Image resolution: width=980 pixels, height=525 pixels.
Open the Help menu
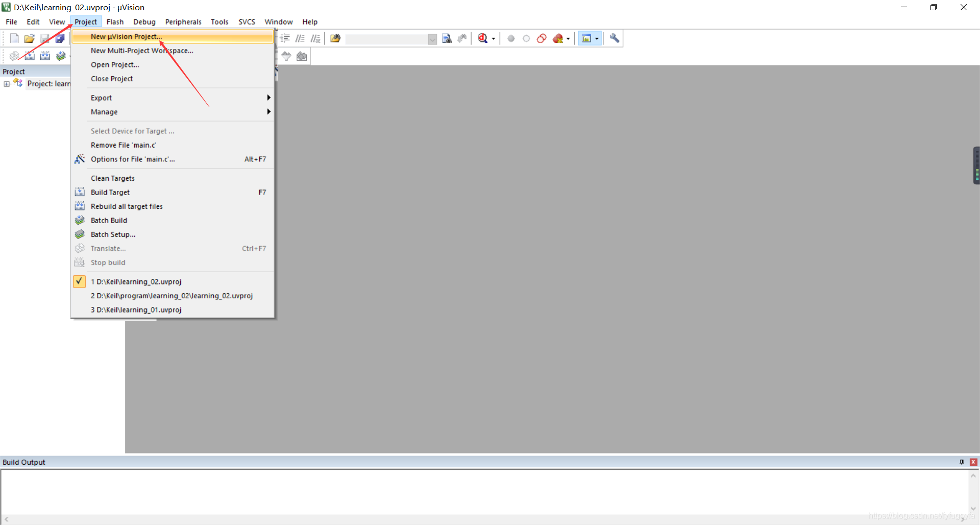[310, 22]
